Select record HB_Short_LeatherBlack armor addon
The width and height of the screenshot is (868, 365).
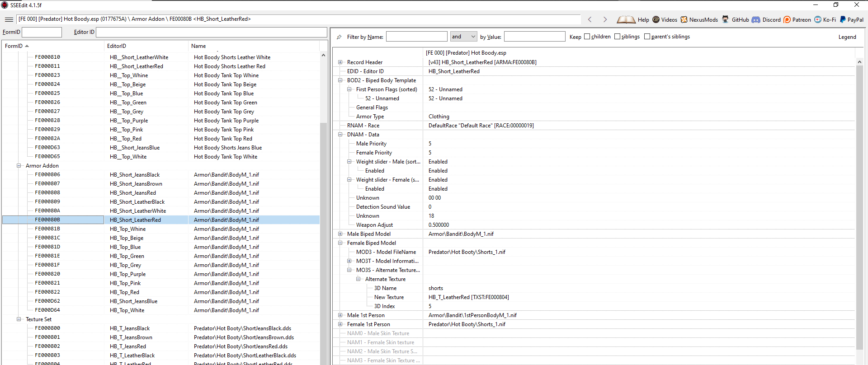[x=160, y=202]
